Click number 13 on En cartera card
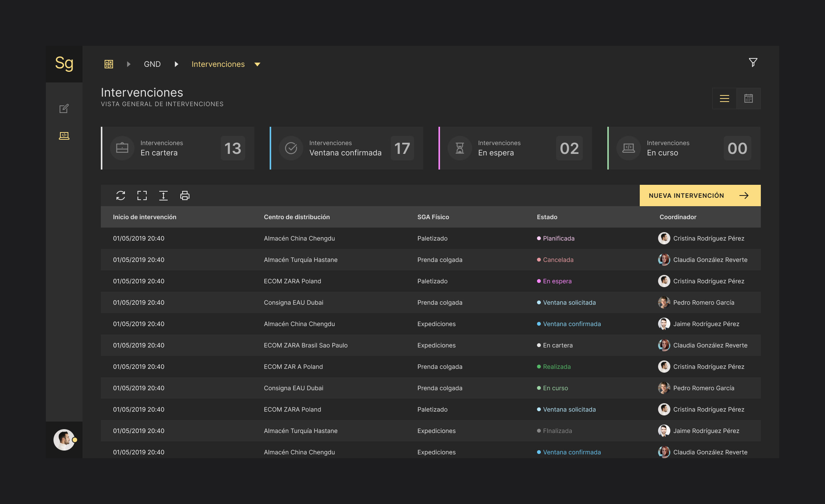The image size is (825, 504). pos(233,148)
